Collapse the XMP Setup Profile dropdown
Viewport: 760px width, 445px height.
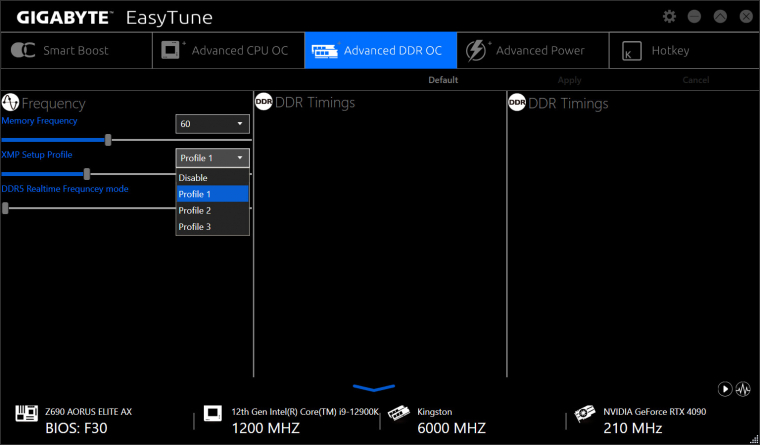coord(212,158)
